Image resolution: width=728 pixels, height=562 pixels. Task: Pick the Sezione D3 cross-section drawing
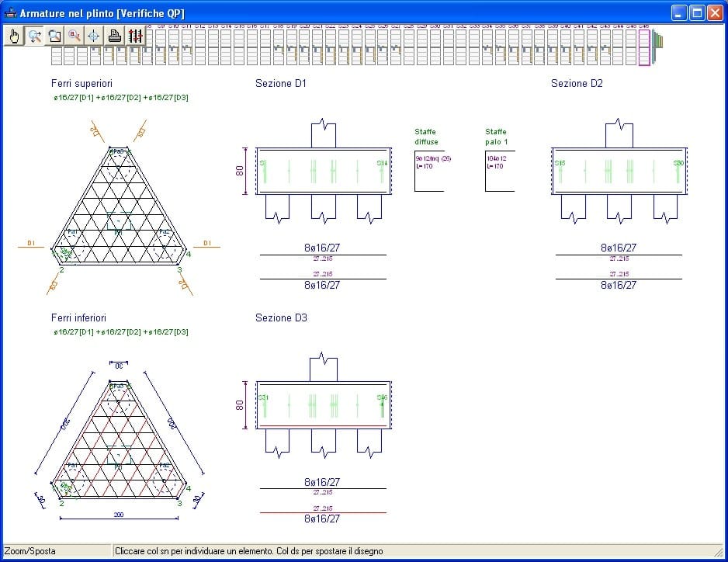point(323,404)
